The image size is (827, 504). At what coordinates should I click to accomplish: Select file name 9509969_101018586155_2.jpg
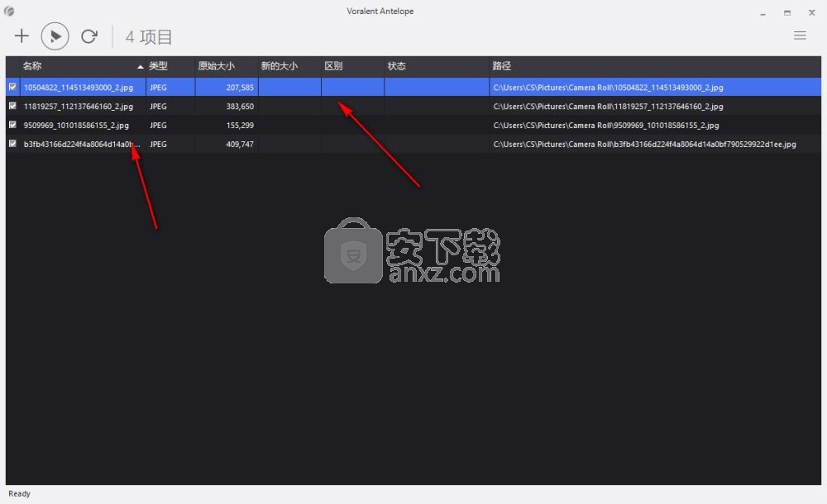point(76,126)
